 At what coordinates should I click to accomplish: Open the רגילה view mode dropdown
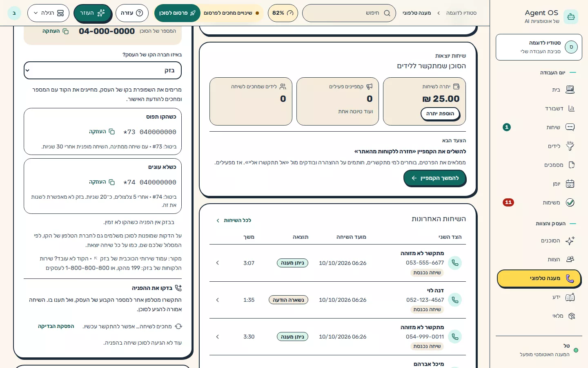click(x=49, y=13)
